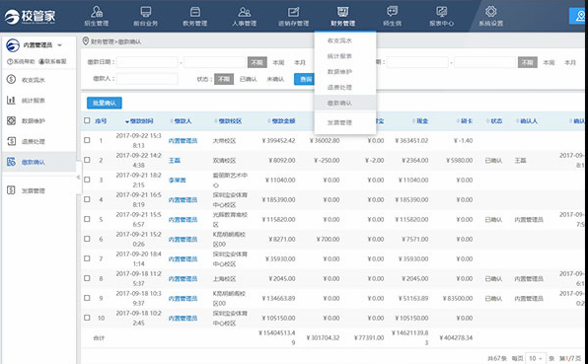Click the sidebar 数据维护 icon
Screen dimensions: 588x364
[x=11, y=120]
